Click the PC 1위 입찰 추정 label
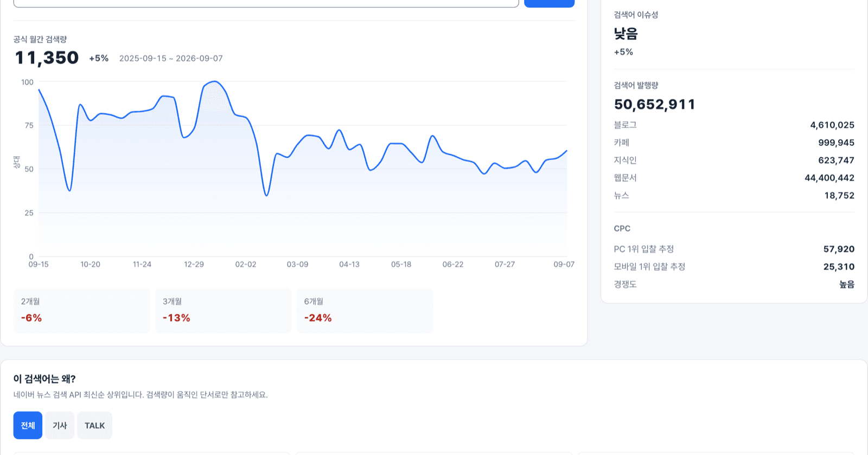The image size is (868, 455). pyautogui.click(x=643, y=249)
